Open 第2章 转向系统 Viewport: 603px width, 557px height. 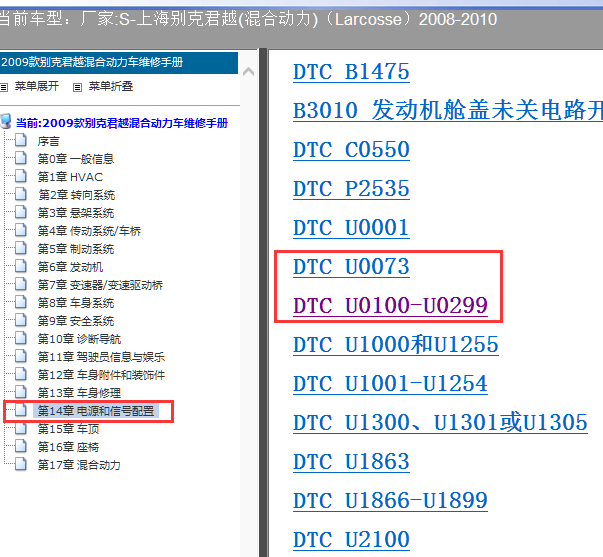tap(77, 195)
